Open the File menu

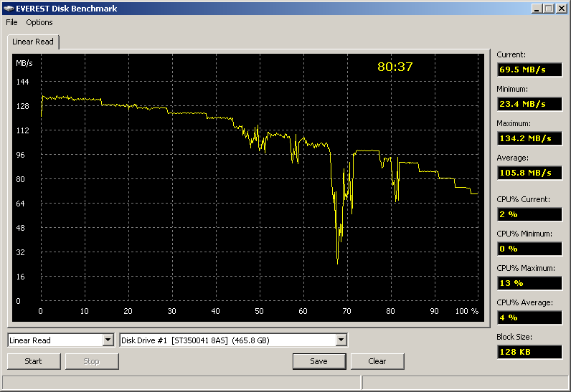tap(11, 22)
